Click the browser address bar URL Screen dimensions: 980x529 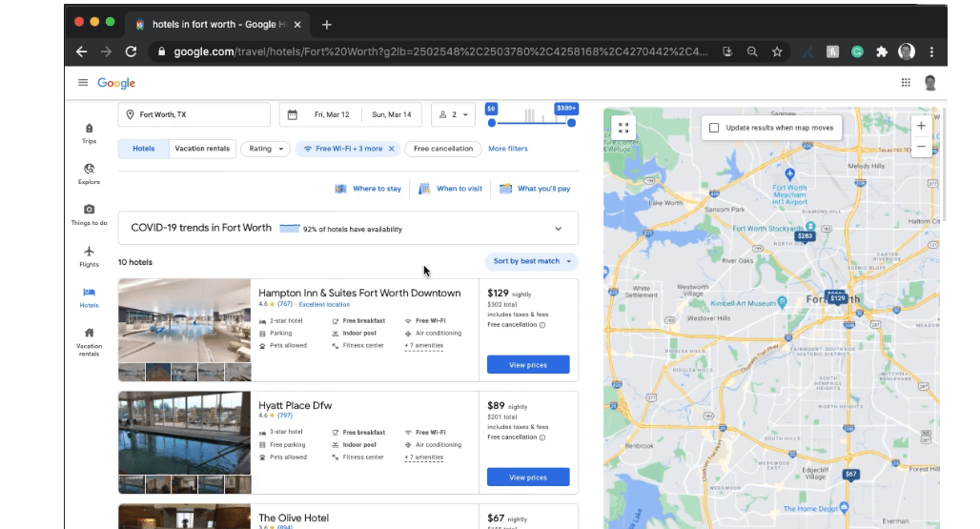coord(440,51)
